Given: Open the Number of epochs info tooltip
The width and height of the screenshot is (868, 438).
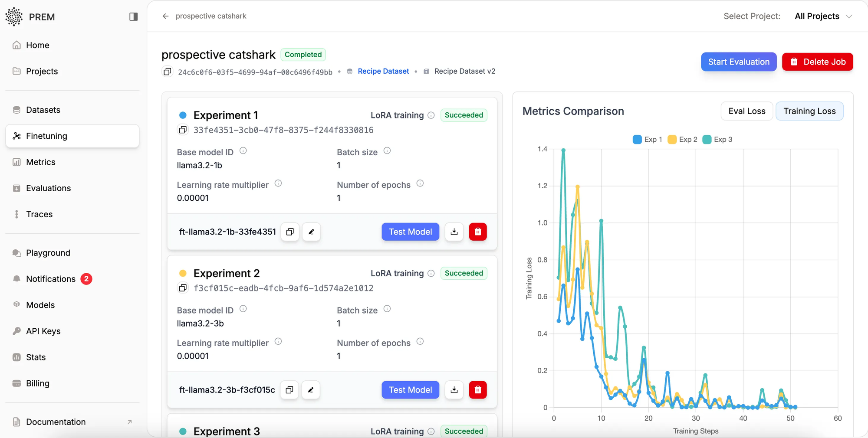Looking at the screenshot, I should click(x=420, y=183).
